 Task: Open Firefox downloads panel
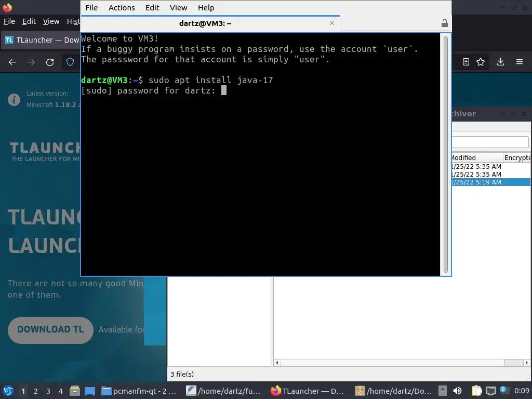(x=500, y=62)
